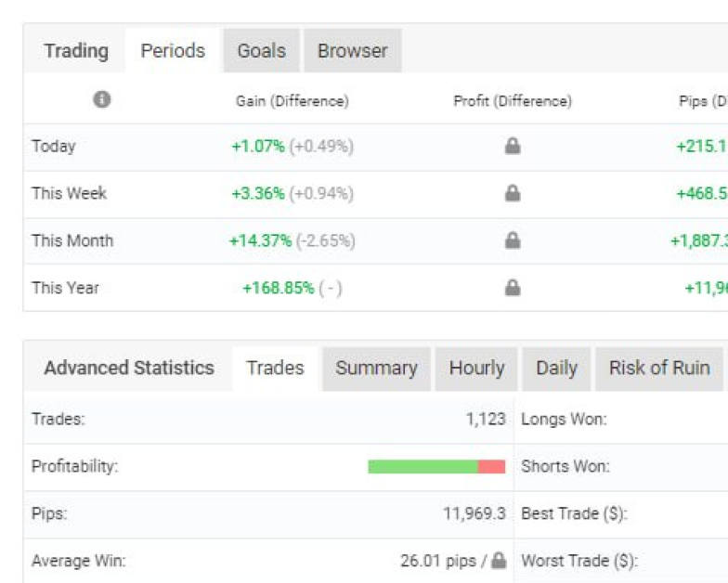Click the green part of the Profitability bar
The image size is (728, 583).
click(x=422, y=466)
